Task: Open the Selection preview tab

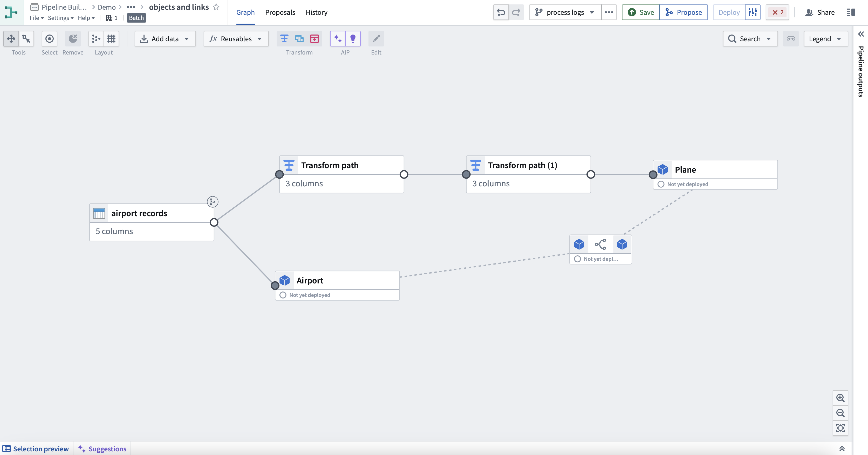Action: click(x=36, y=449)
